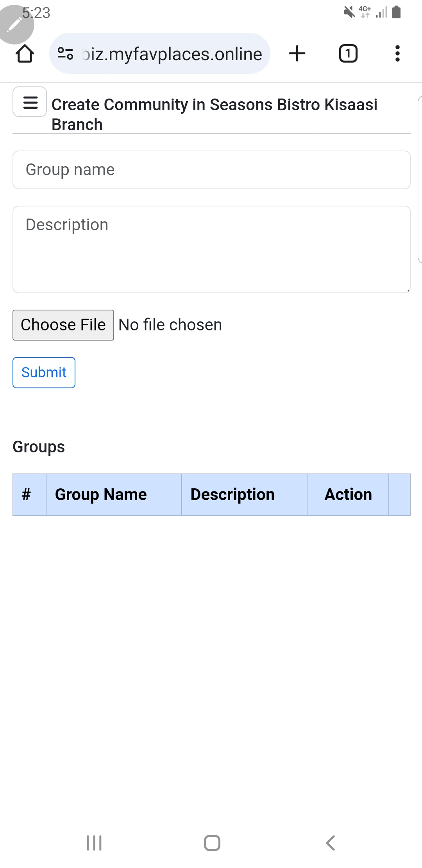
Task: Tap the Android home navigation button
Action: 212,843
